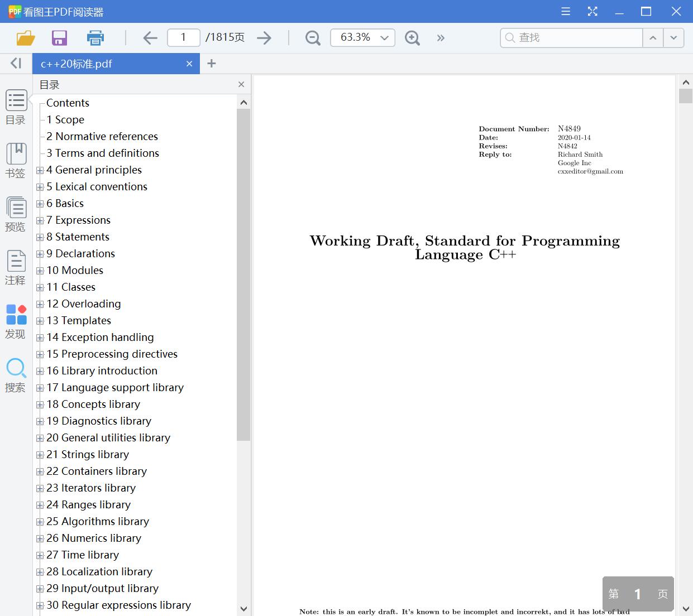Expand the 22 Containers library node

[x=39, y=471]
